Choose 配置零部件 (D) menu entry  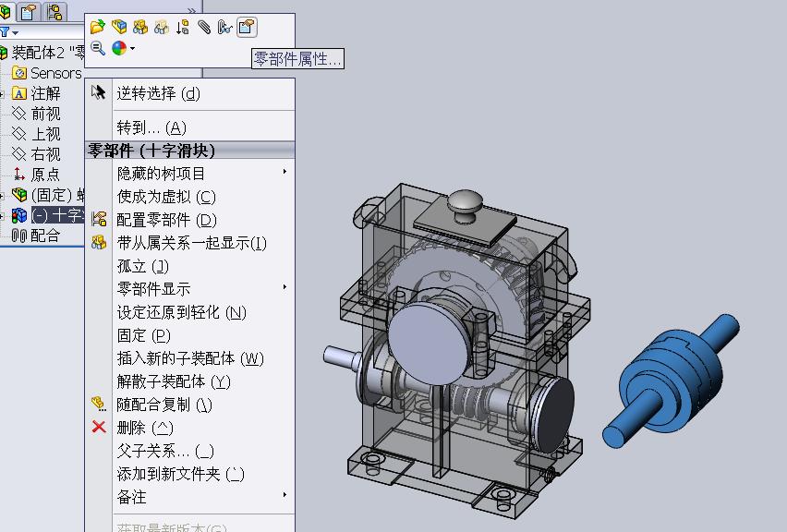tap(189, 219)
